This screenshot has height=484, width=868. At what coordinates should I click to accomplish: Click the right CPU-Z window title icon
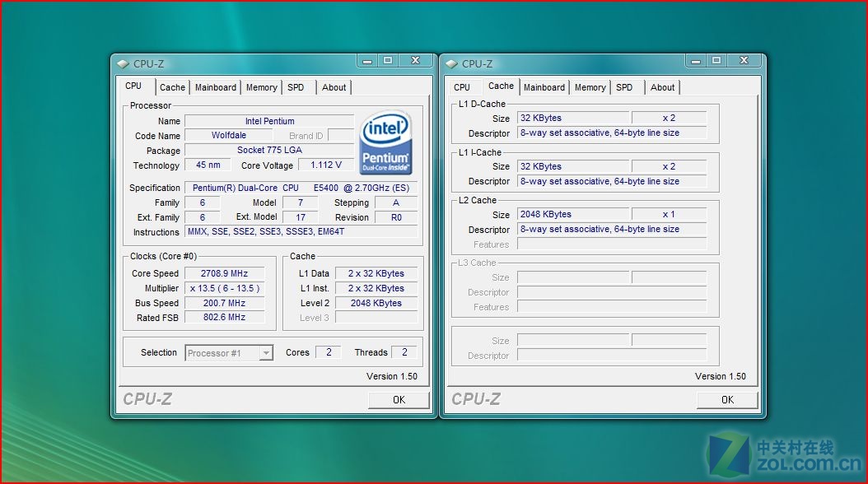[451, 63]
